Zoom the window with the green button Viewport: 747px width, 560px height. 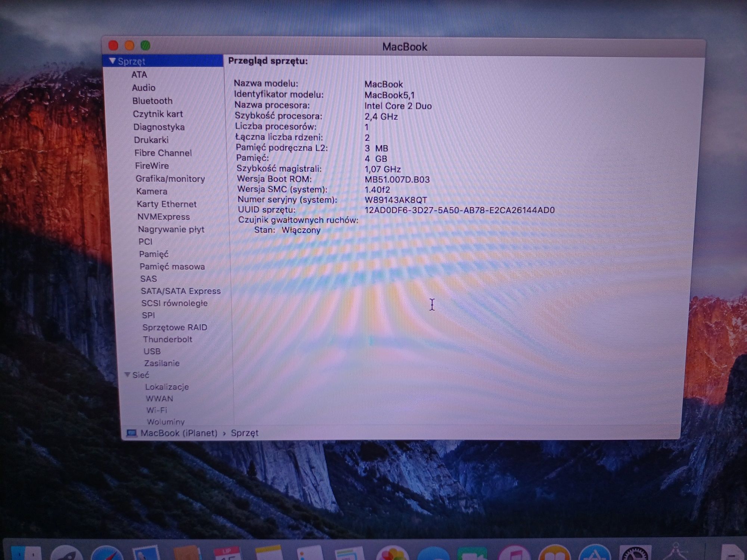pos(145,46)
